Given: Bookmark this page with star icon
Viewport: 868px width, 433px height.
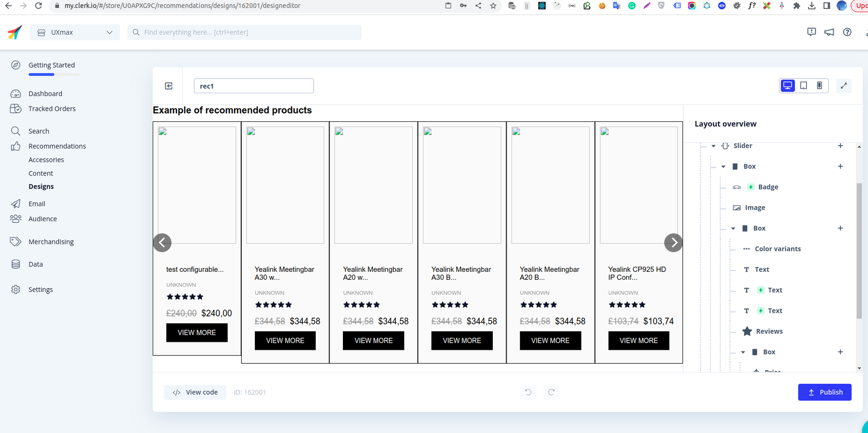Looking at the screenshot, I should tap(493, 6).
